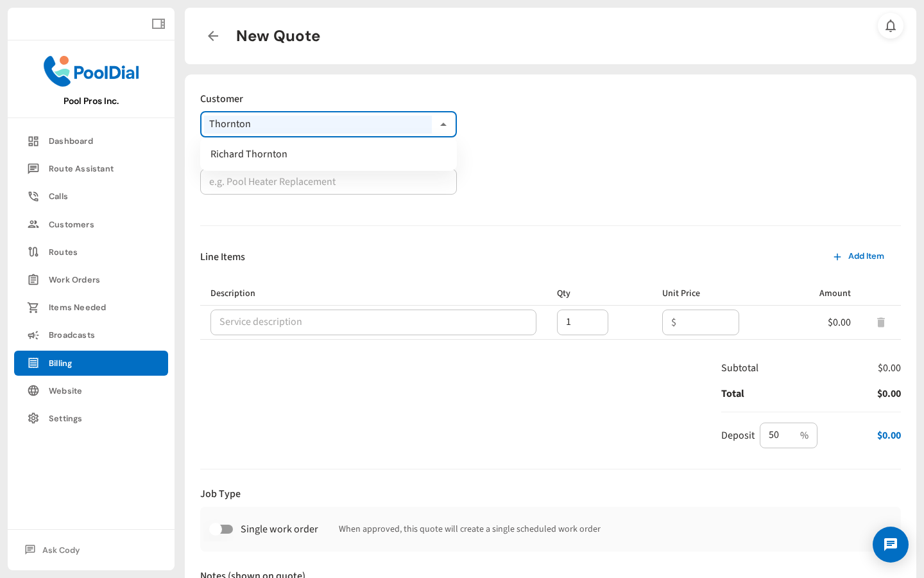924x578 pixels.
Task: Switch to the Dashboard page
Action: point(71,141)
